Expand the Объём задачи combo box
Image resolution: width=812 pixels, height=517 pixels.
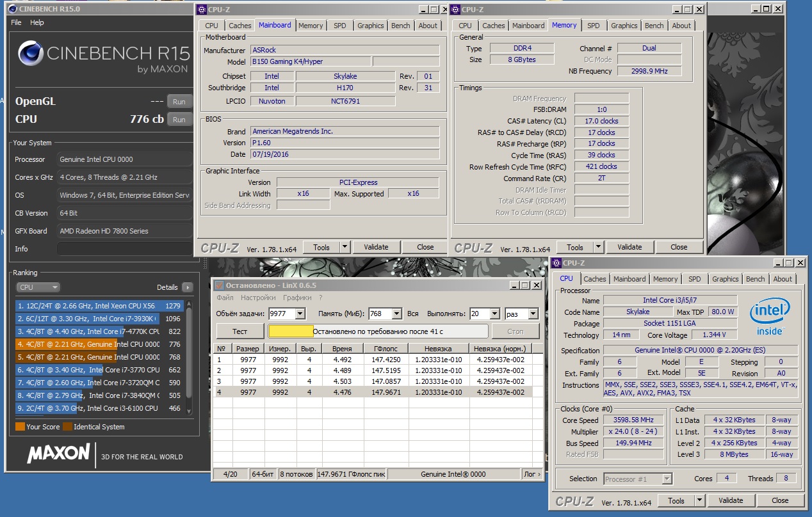[300, 314]
